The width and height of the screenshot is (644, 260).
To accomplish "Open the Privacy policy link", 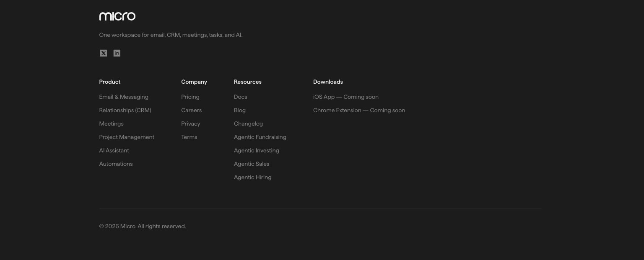I will tap(191, 124).
